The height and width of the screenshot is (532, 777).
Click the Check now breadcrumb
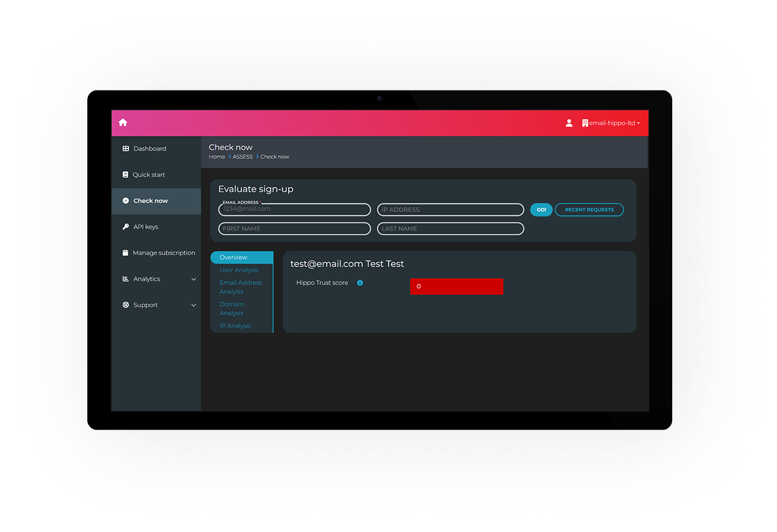pyautogui.click(x=274, y=157)
